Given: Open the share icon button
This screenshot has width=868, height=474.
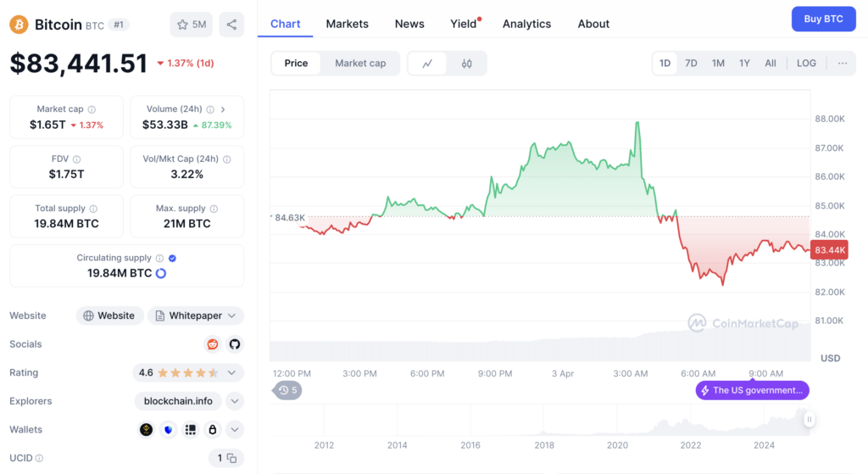Looking at the screenshot, I should point(231,25).
